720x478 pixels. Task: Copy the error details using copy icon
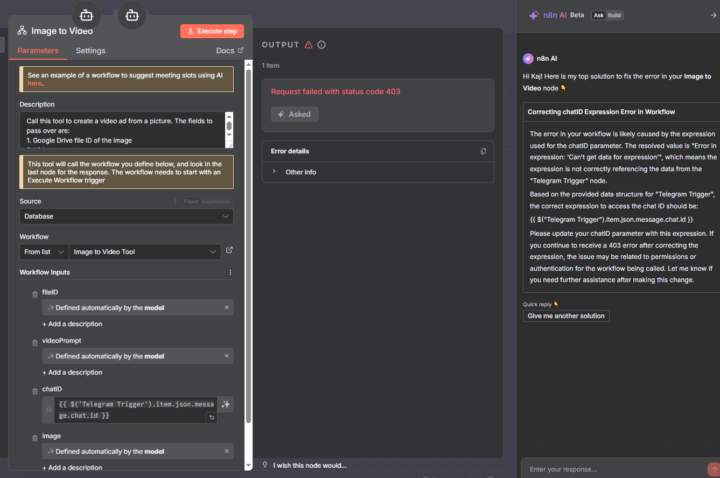(483, 151)
